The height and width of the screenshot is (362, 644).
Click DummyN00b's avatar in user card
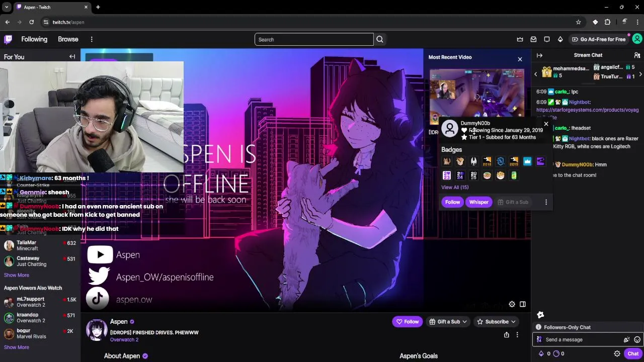(450, 129)
